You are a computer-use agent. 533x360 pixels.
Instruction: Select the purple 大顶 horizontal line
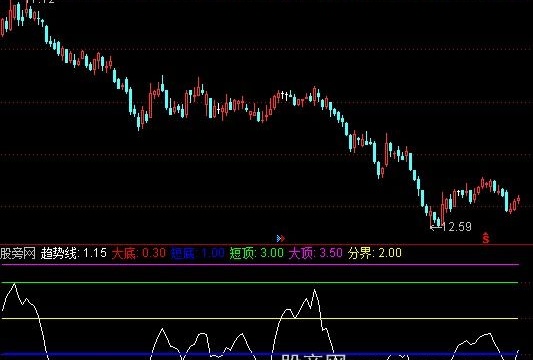point(260,264)
